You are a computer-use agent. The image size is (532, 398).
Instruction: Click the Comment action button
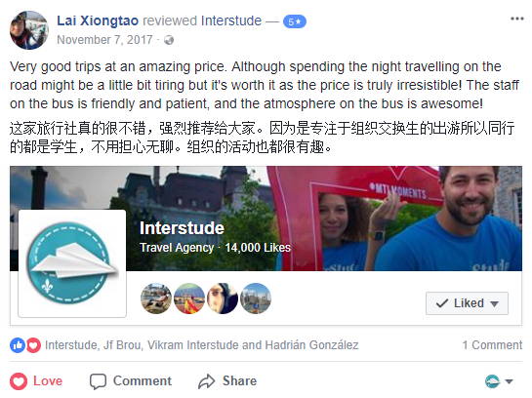(131, 381)
